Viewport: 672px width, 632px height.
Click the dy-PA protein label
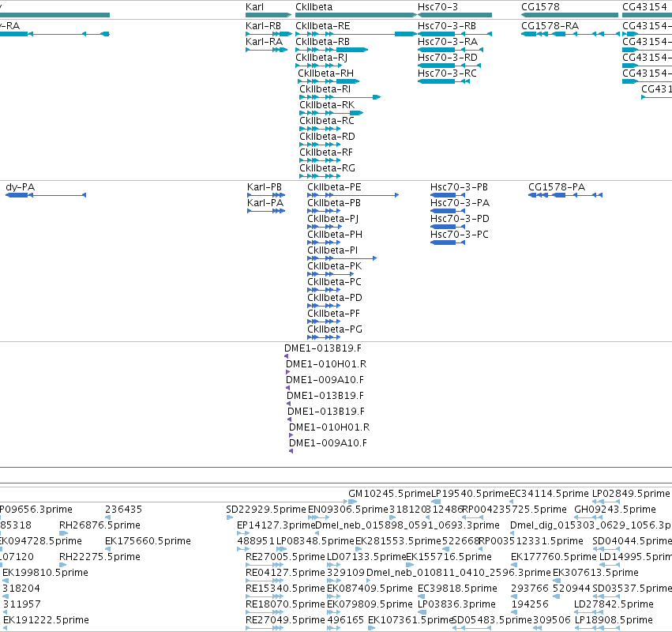point(21,187)
